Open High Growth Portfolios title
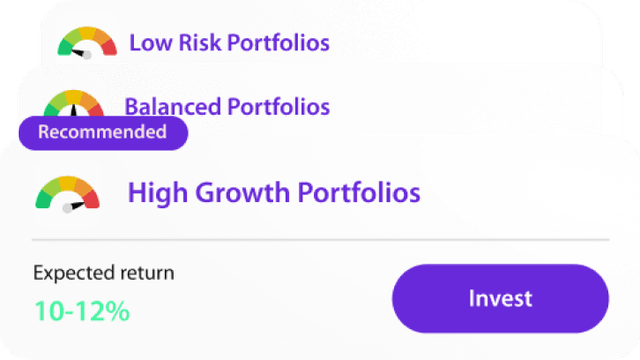 click(x=274, y=193)
